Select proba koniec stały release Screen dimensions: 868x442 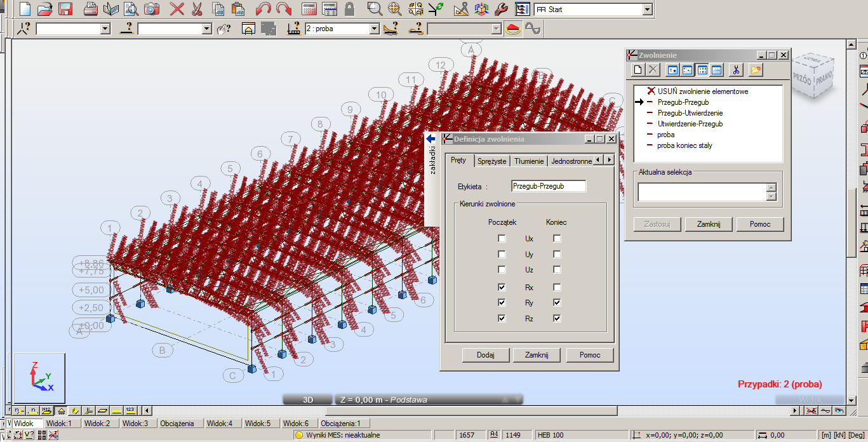click(x=684, y=145)
